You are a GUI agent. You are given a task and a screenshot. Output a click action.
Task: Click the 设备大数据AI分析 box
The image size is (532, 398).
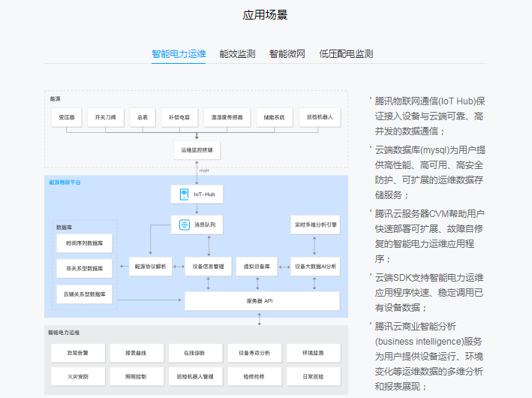pyautogui.click(x=316, y=267)
